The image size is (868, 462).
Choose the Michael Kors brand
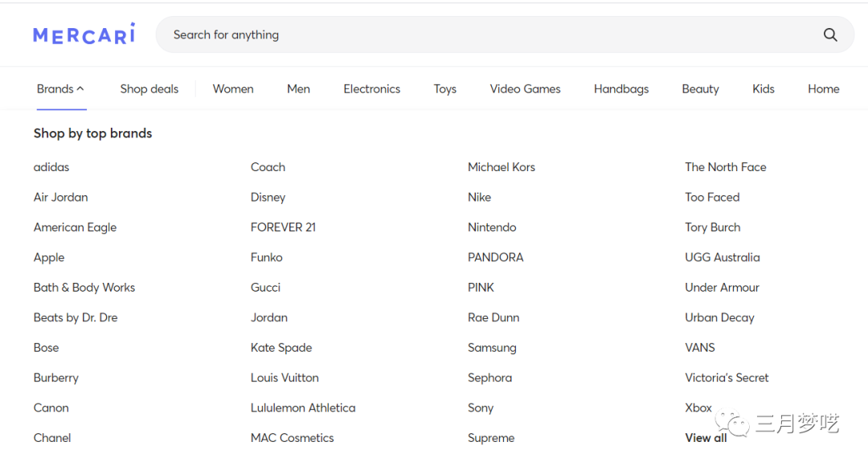[x=502, y=167]
